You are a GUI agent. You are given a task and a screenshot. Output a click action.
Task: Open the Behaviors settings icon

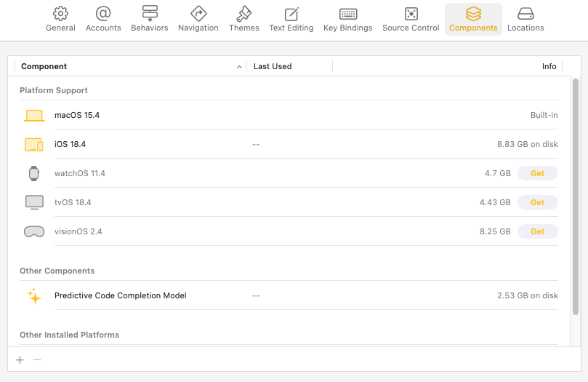150,14
